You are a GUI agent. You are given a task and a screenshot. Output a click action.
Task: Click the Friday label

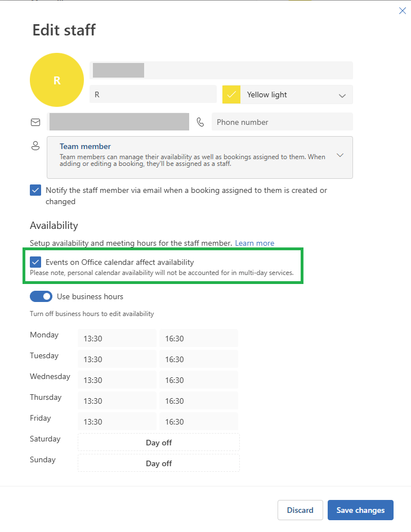[41, 418]
